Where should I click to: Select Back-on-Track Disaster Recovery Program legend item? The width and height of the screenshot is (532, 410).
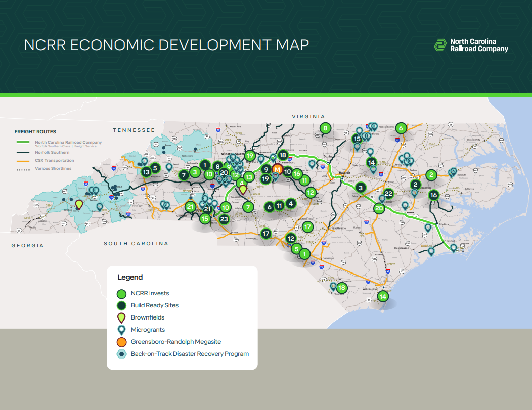tap(190, 354)
